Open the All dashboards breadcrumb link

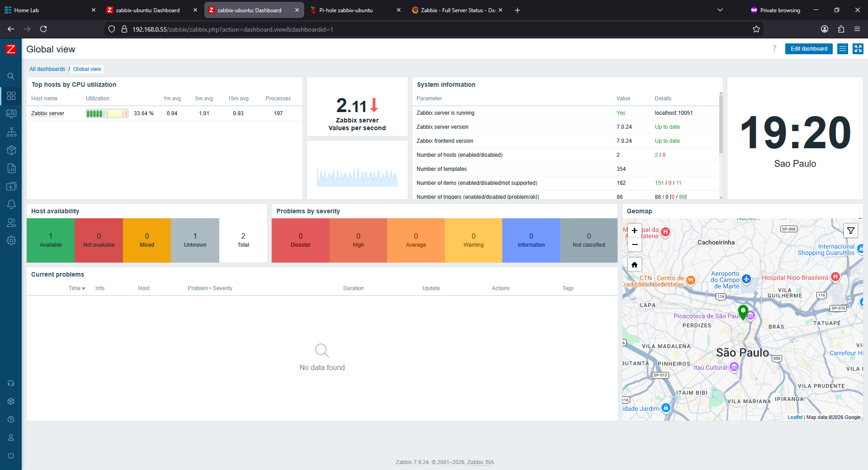tap(47, 69)
